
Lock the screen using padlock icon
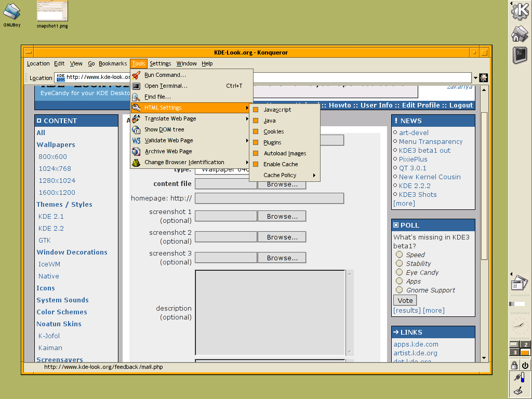(514, 365)
